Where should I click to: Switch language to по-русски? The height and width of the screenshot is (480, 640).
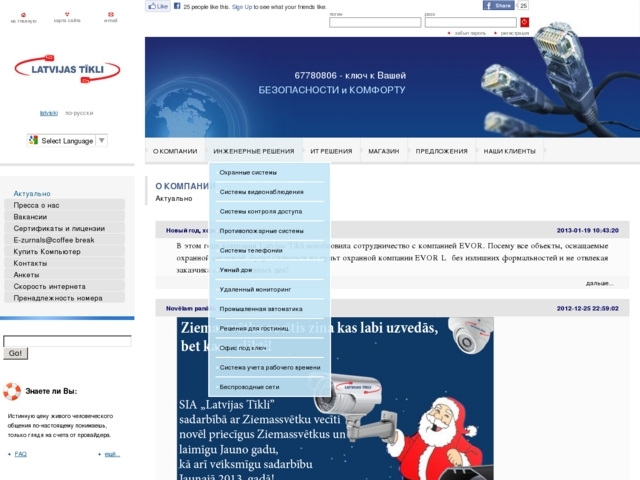(79, 113)
